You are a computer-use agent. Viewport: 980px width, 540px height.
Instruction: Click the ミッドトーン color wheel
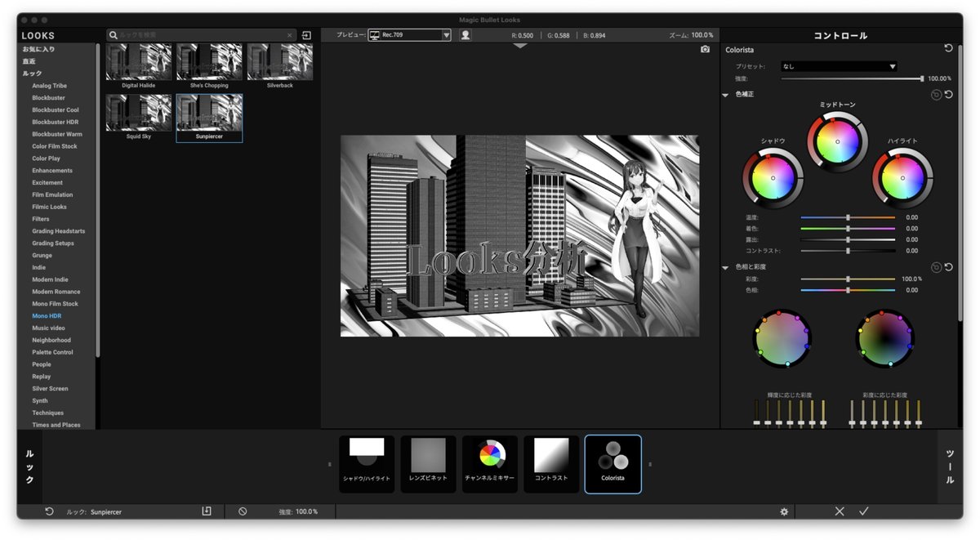pos(837,142)
